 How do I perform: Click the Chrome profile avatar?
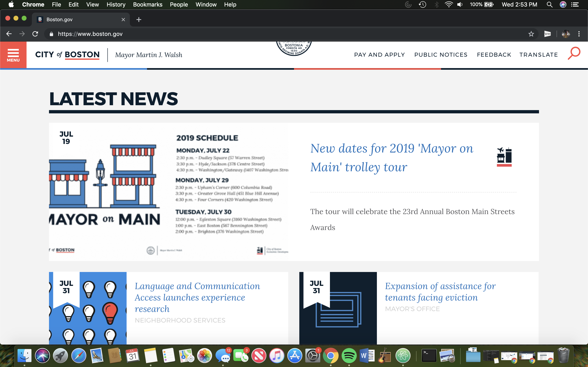(x=566, y=34)
